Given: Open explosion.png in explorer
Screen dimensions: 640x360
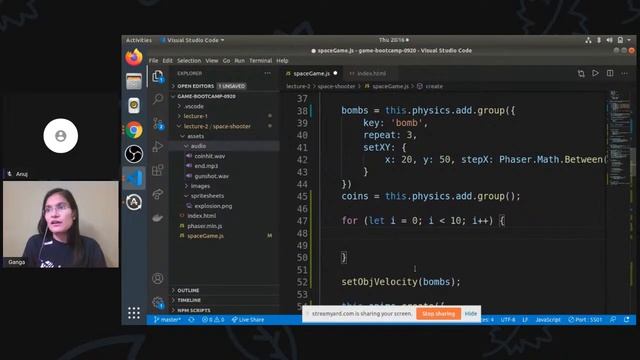Looking at the screenshot, I should tap(213, 206).
